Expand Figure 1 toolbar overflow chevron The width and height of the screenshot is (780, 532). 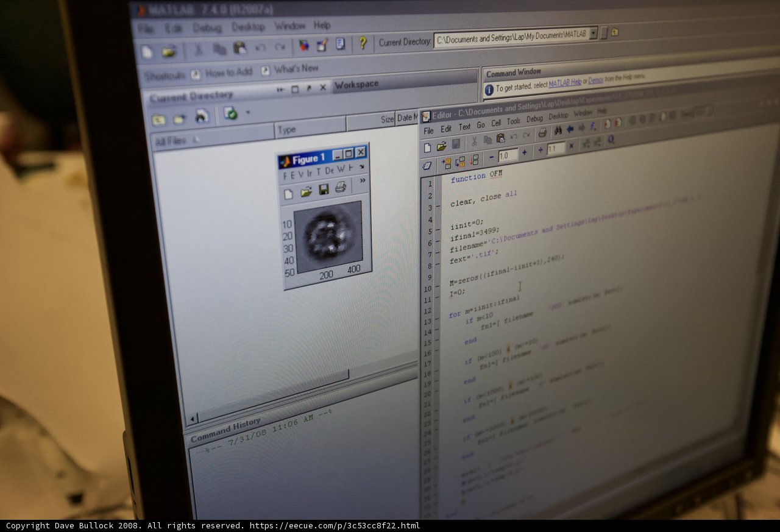coord(363,180)
